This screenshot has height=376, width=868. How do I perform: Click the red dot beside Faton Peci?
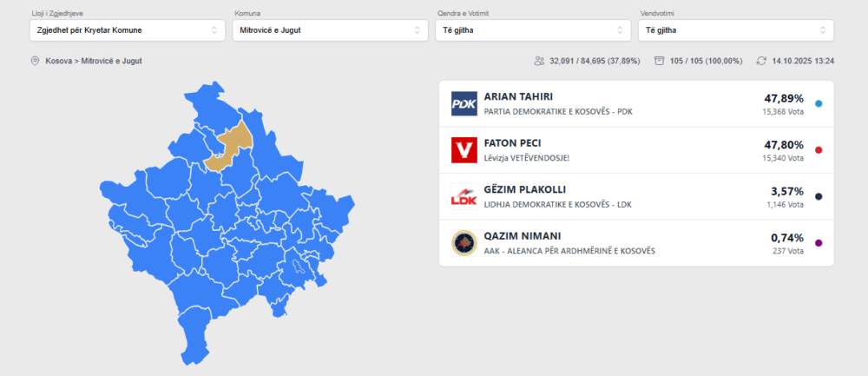[819, 150]
